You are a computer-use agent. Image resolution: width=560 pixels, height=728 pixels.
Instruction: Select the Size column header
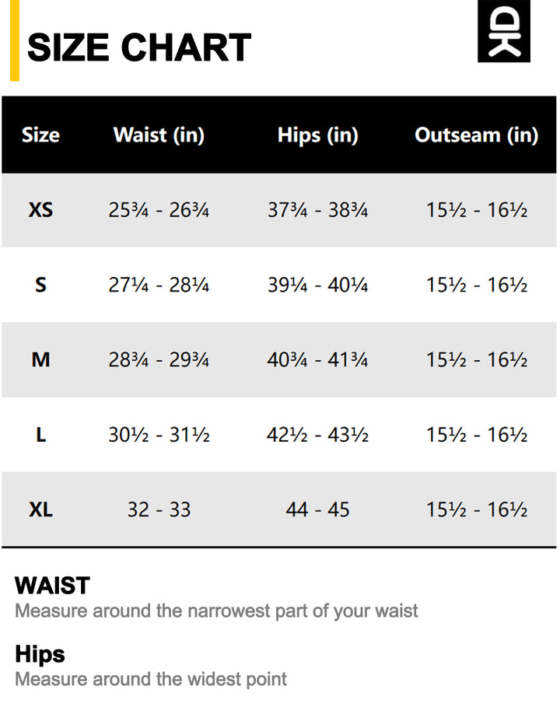tap(40, 135)
